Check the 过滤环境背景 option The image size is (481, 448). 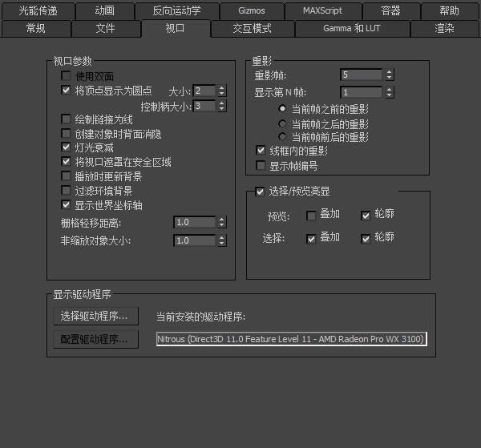pos(66,191)
